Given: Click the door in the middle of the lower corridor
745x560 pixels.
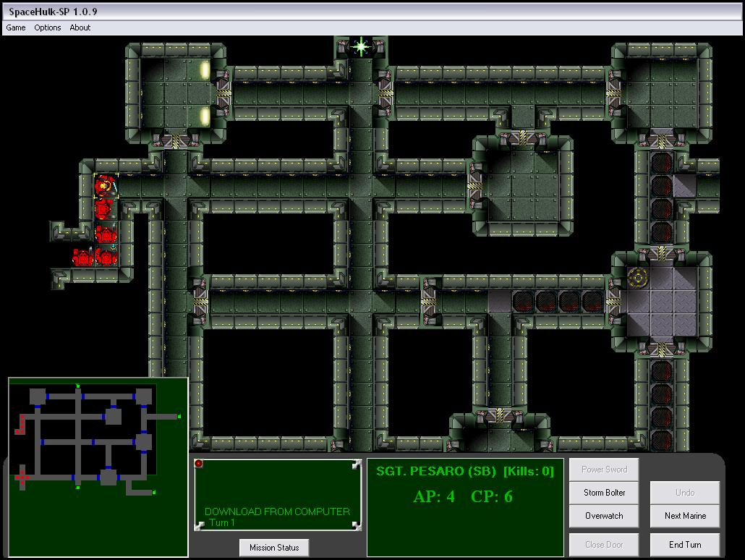Looking at the screenshot, I should coord(428,302).
